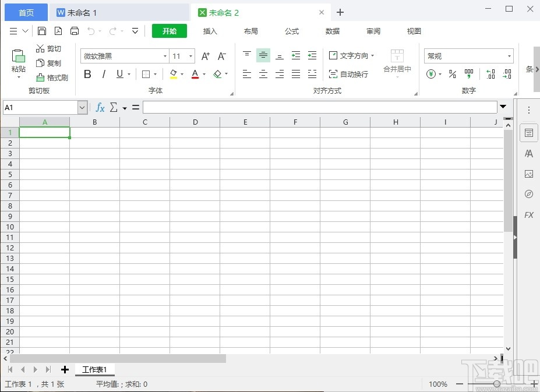540x392 pixels.
Task: Open the insert function fx icon
Action: (100, 107)
